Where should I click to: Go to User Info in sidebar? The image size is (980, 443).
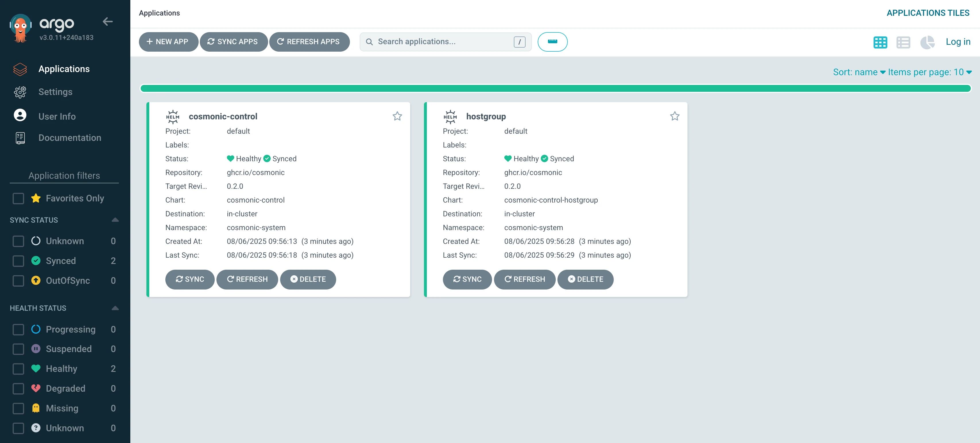(57, 116)
